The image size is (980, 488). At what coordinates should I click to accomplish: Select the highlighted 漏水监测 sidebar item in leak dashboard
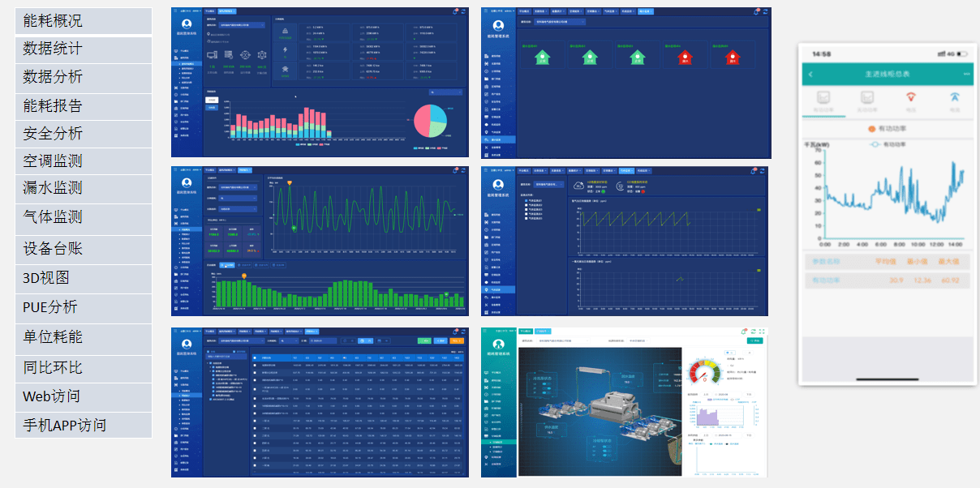pos(497,139)
